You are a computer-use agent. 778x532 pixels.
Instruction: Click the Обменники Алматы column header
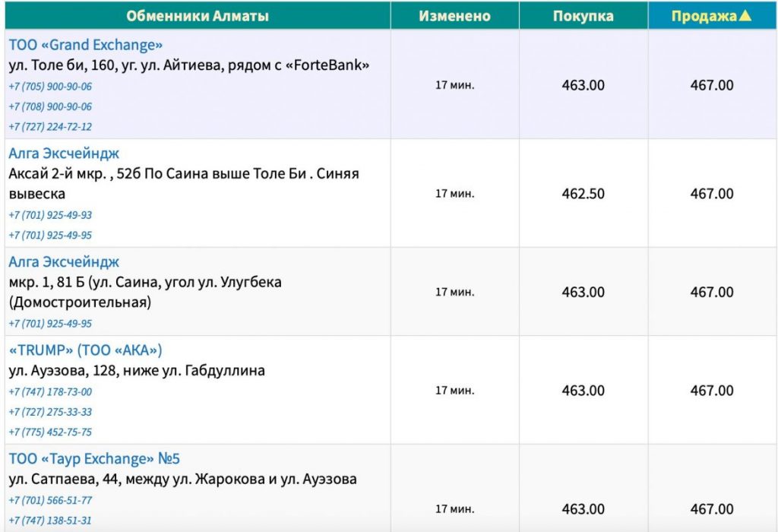pyautogui.click(x=198, y=16)
